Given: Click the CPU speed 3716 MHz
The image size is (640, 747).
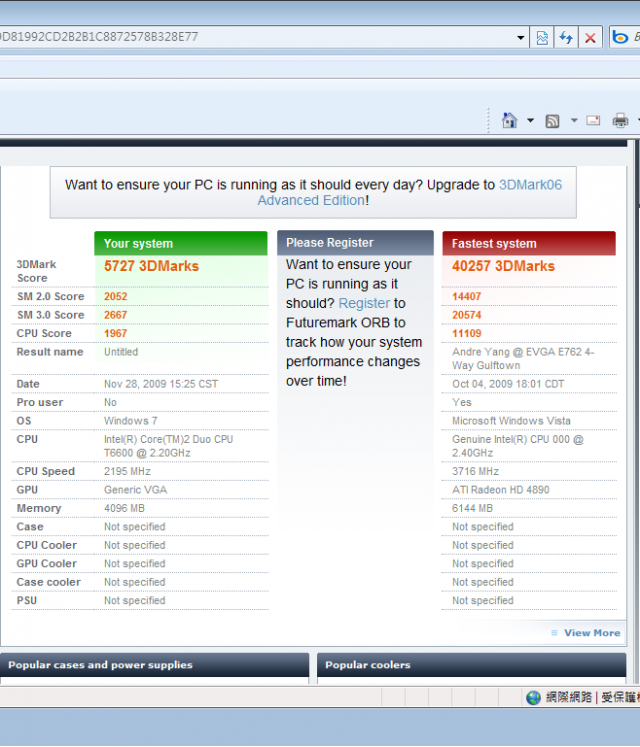Looking at the screenshot, I should click(475, 472).
